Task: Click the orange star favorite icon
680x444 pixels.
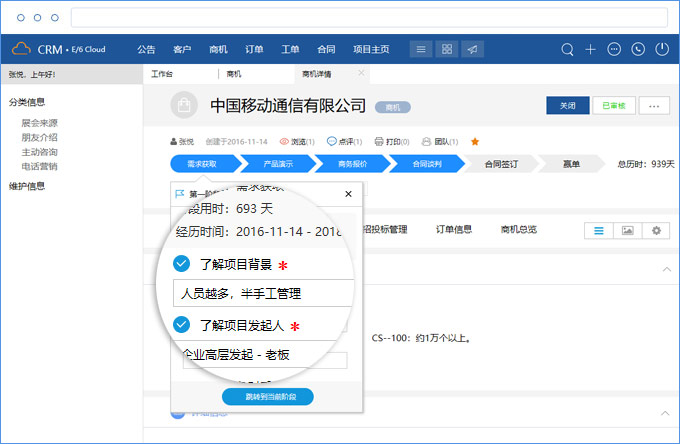Action: 475,142
